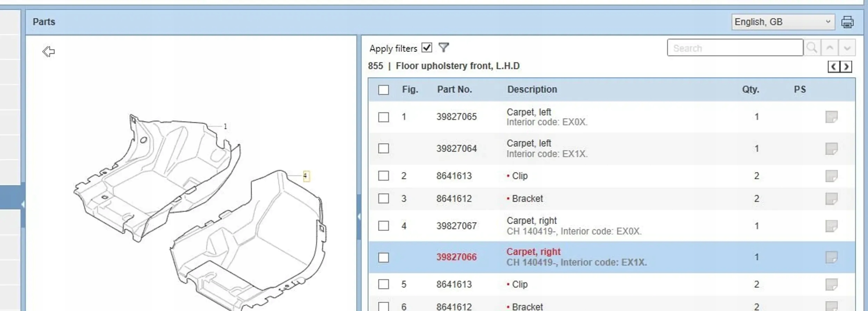Click the back arrow above the diagram
This screenshot has width=868, height=311.
(x=49, y=51)
